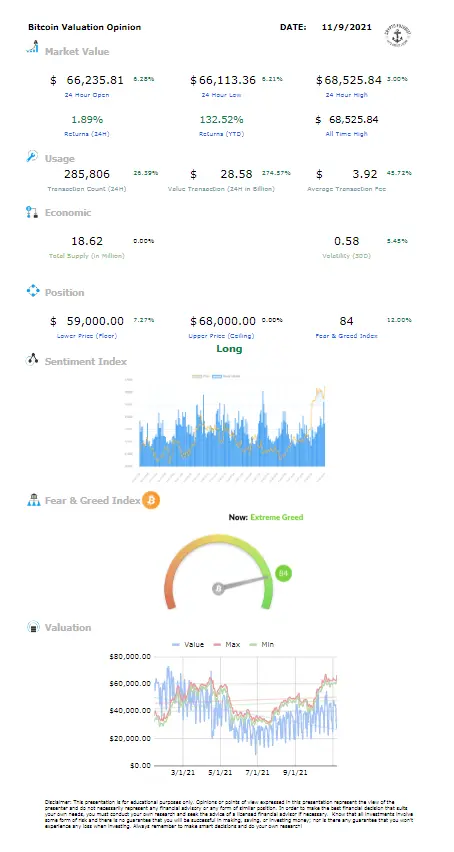This screenshot has height=852, width=454.
Task: Click the Long position indicator text
Action: (229, 349)
